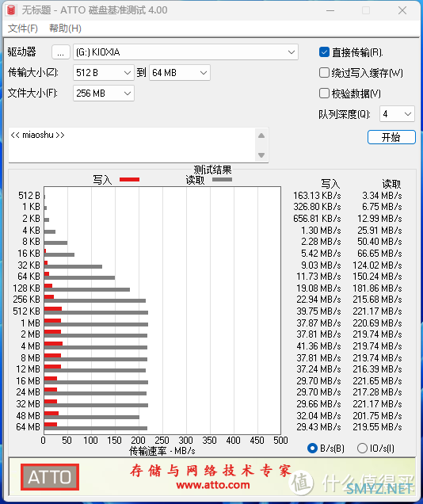Click the gray 读取 legend swatch
423x504 pixels.
pos(223,179)
